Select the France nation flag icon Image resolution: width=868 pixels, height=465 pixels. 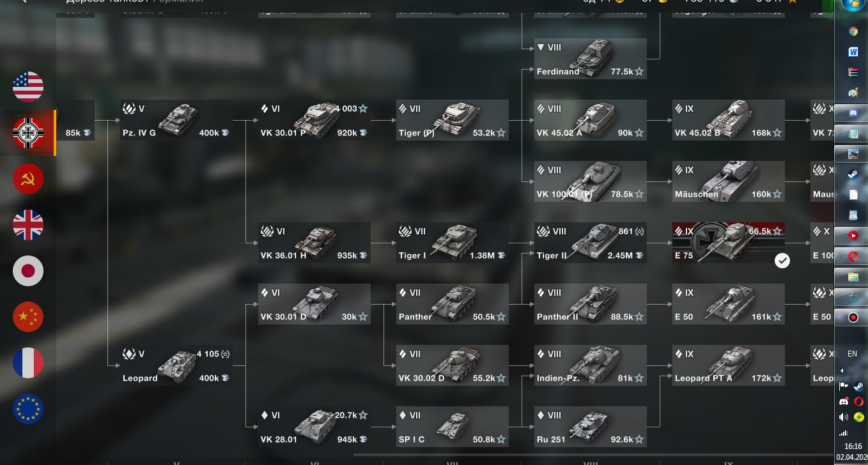pos(28,363)
